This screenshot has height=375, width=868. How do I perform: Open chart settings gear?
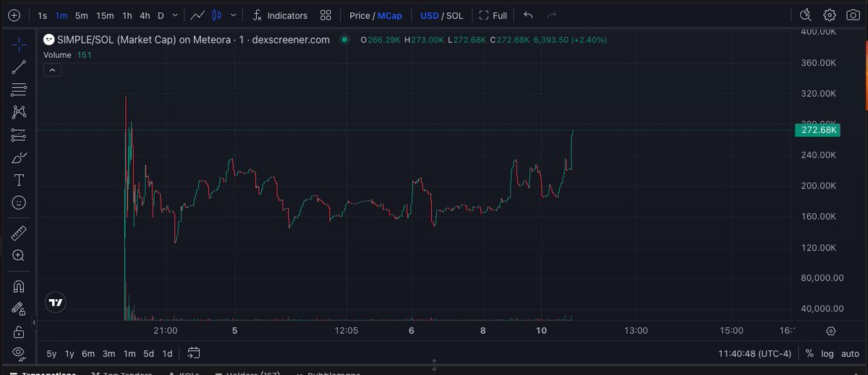(x=830, y=15)
